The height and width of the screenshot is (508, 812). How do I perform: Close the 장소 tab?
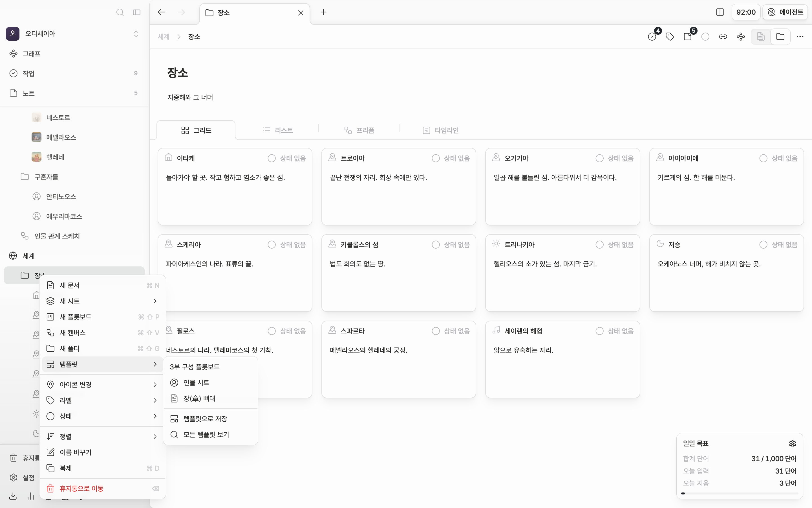pos(301,13)
